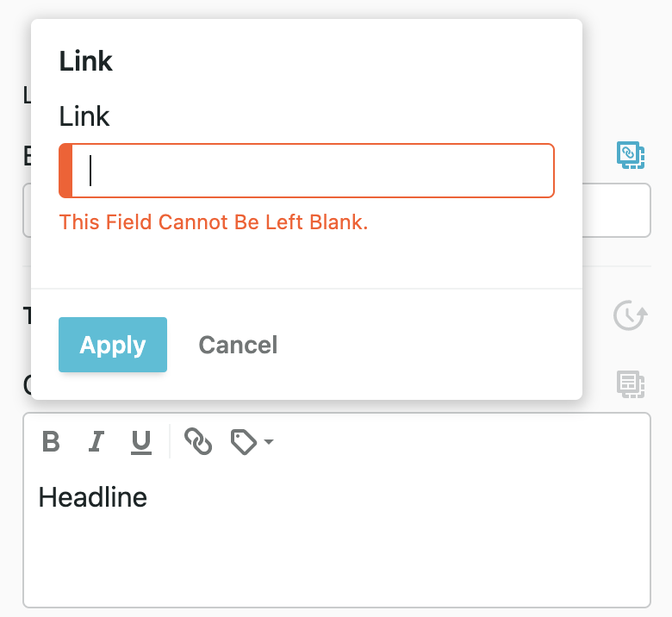
Task: Toggle italic formatting in the editor
Action: coord(96,443)
